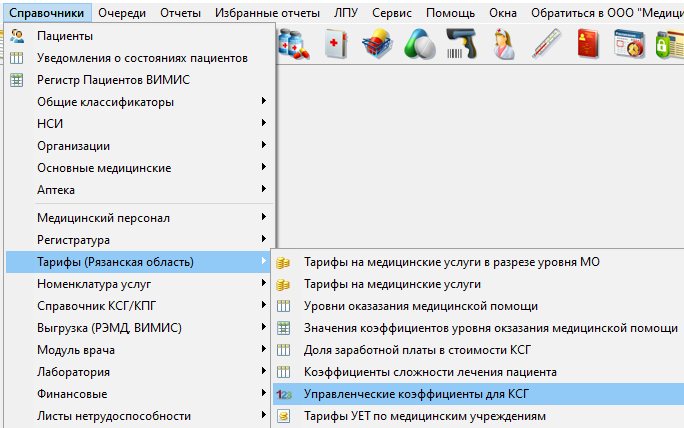Select Уведомления о состояниях пациентов entry
Image resolution: width=684 pixels, height=428 pixels.
point(140,58)
